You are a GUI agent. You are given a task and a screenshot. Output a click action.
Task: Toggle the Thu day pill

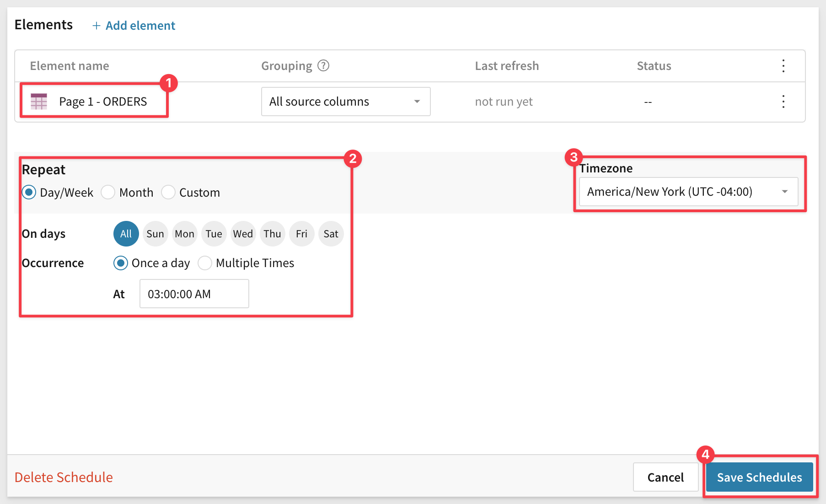[x=273, y=234]
